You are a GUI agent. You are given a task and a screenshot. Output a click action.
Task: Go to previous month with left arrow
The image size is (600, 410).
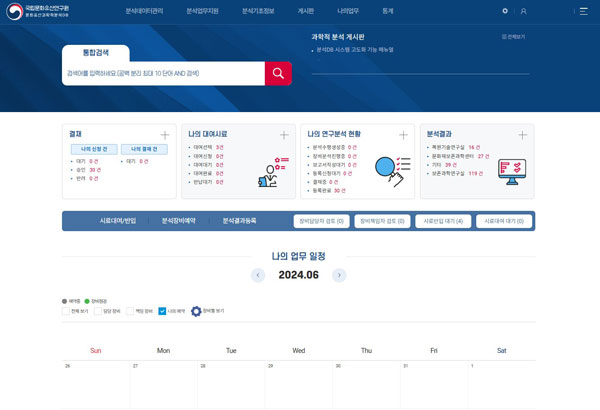coord(258,275)
